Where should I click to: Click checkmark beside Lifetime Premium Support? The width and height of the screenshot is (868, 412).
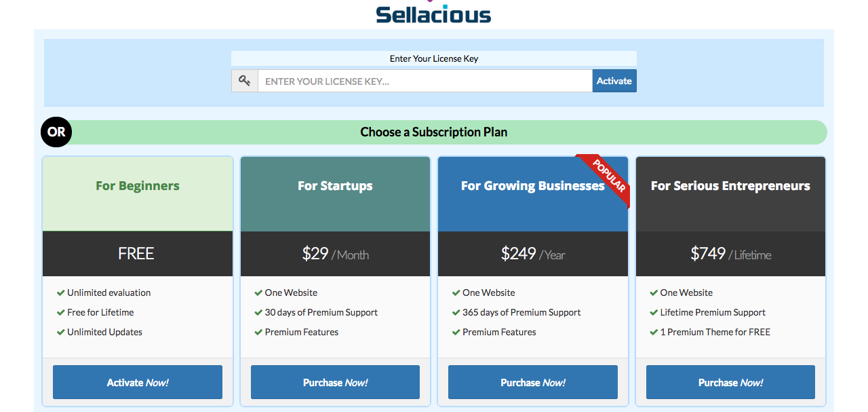tap(654, 313)
